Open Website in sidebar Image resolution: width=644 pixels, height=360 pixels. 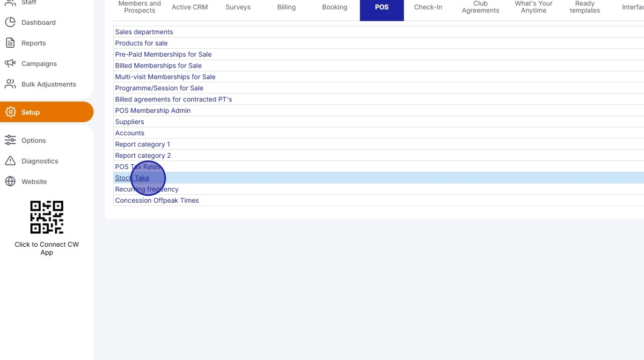34,181
